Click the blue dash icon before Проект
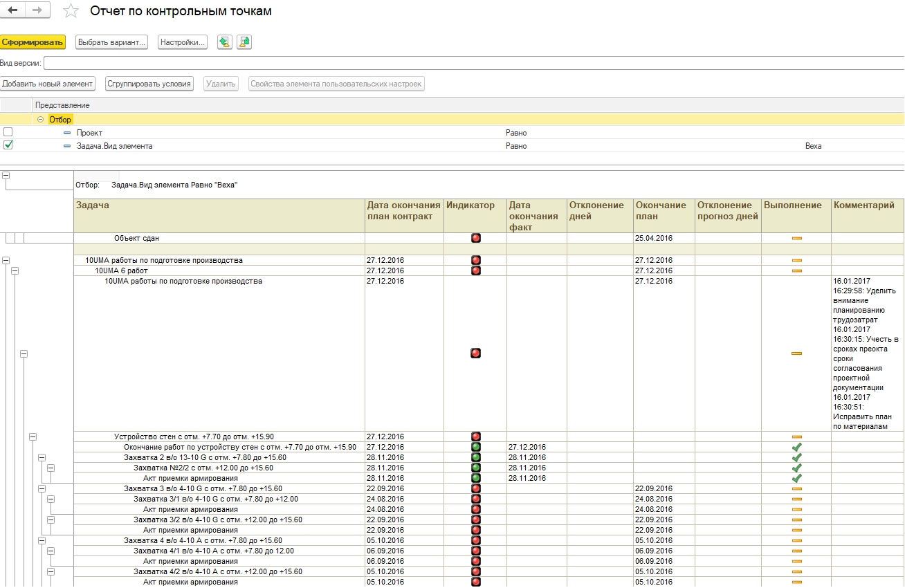 67,132
